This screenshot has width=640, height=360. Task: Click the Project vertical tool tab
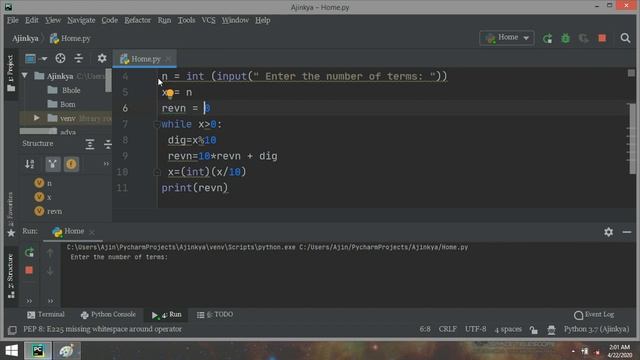(11, 73)
